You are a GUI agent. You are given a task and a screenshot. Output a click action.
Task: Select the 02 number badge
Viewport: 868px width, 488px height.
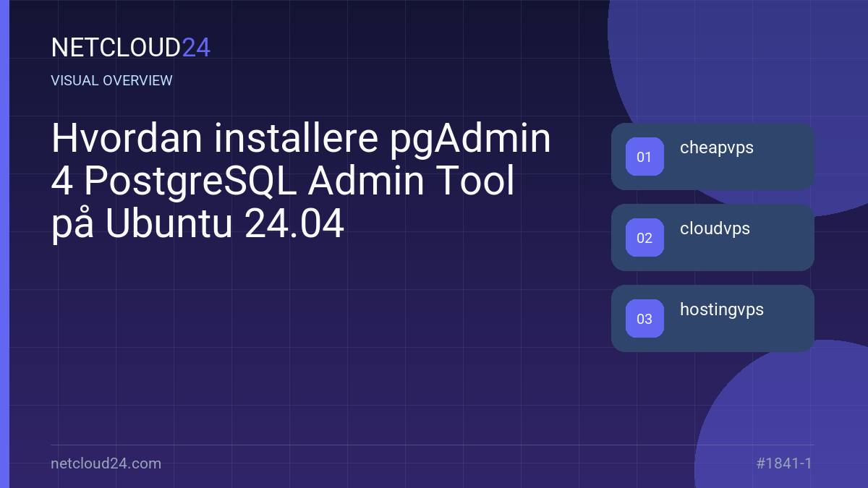tap(644, 238)
